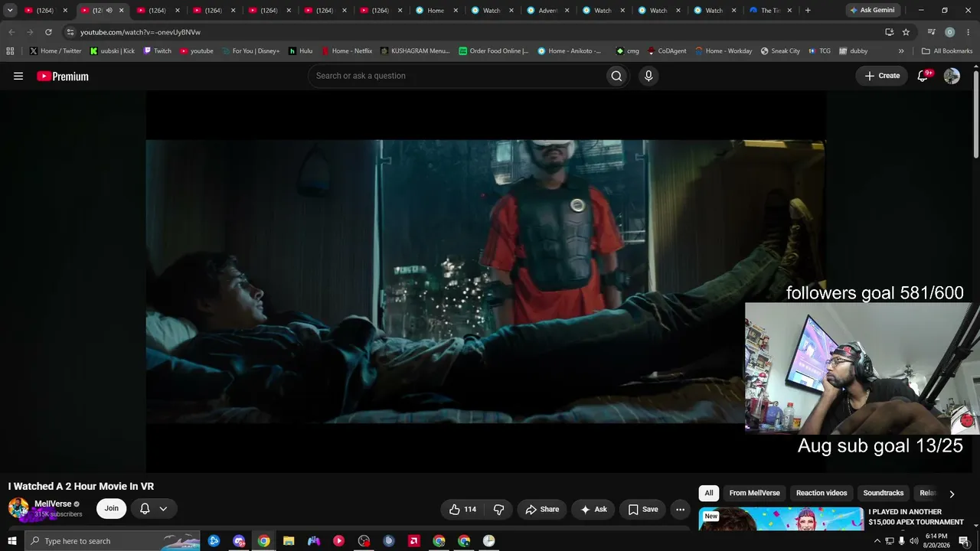Open YouTube notifications bell
The image size is (980, 551).
[923, 76]
